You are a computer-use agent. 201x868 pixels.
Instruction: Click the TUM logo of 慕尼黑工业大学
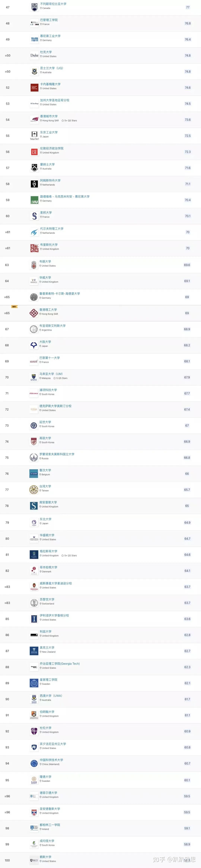34,39
